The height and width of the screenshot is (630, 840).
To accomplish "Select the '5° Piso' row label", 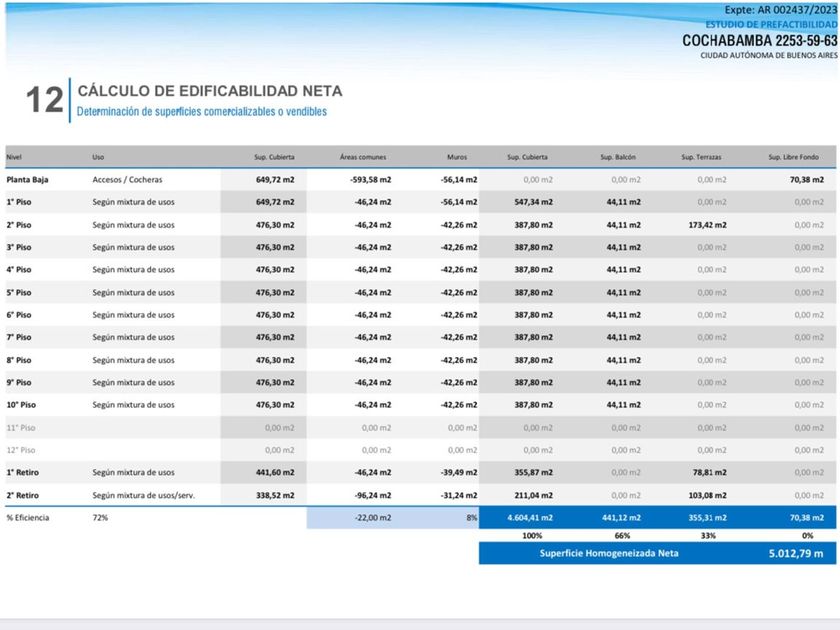I will [19, 292].
